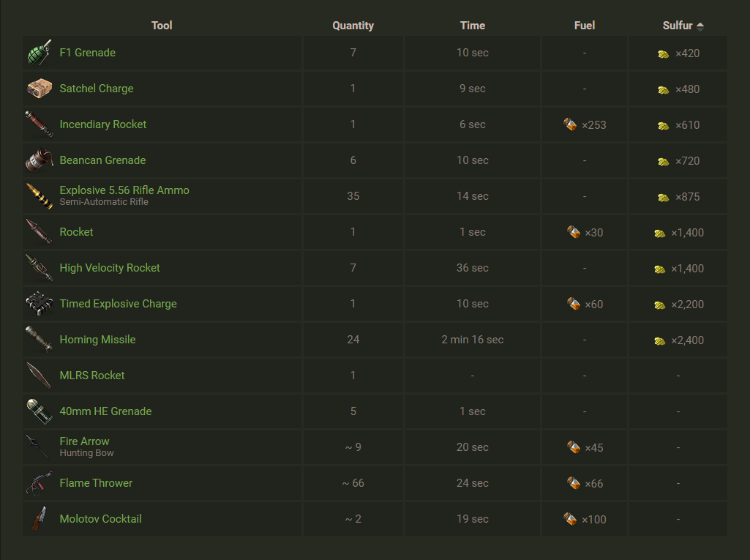Image resolution: width=750 pixels, height=560 pixels.
Task: Click the sulfur icon in Rocket row
Action: click(x=660, y=233)
